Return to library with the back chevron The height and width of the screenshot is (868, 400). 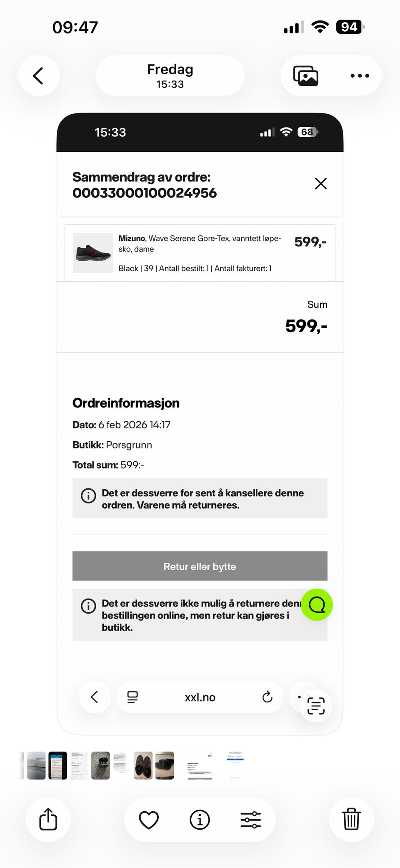pos(39,75)
